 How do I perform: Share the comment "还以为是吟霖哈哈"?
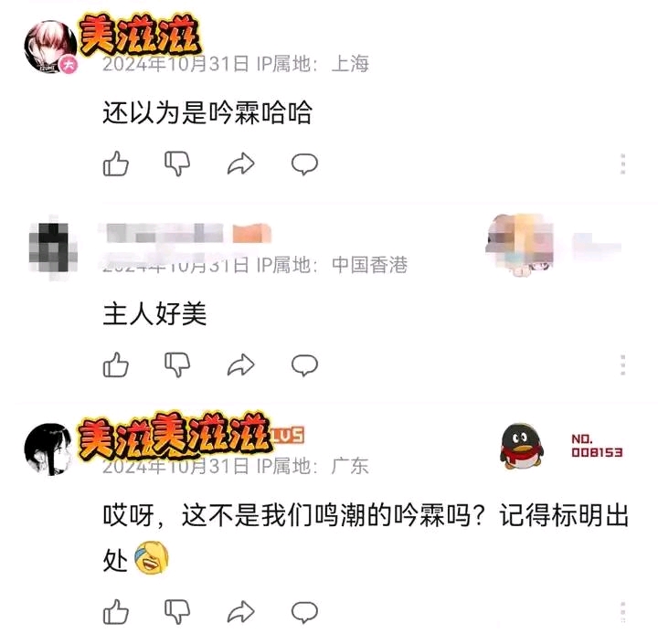(x=241, y=164)
